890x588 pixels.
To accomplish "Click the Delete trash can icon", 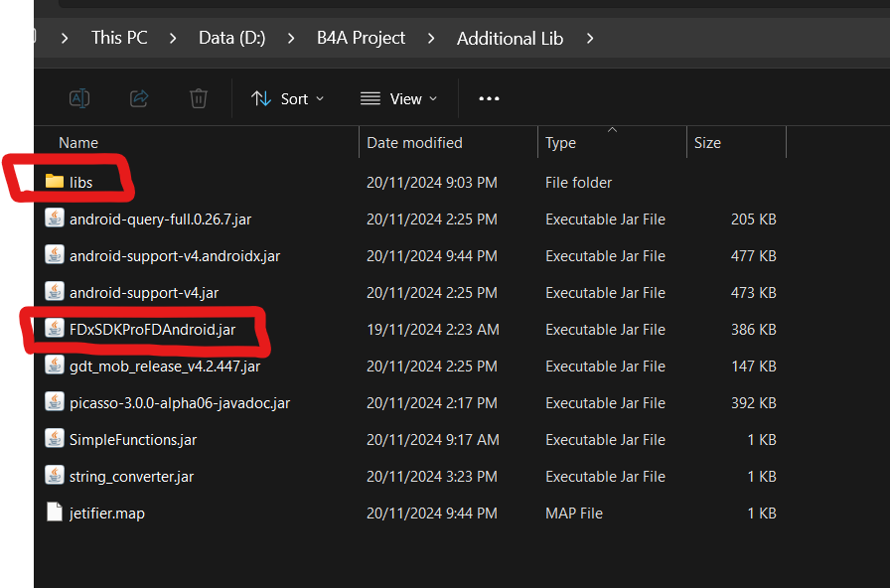I will click(x=198, y=98).
